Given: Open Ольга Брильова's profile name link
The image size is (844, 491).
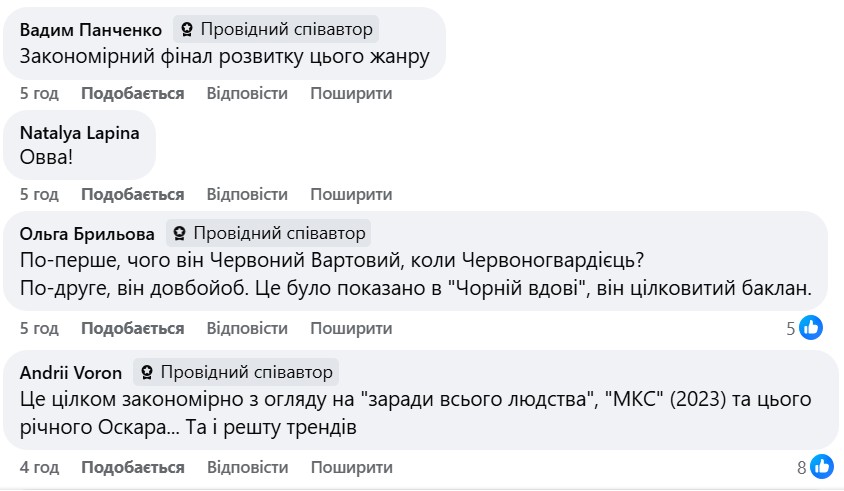Looking at the screenshot, I should 87,234.
